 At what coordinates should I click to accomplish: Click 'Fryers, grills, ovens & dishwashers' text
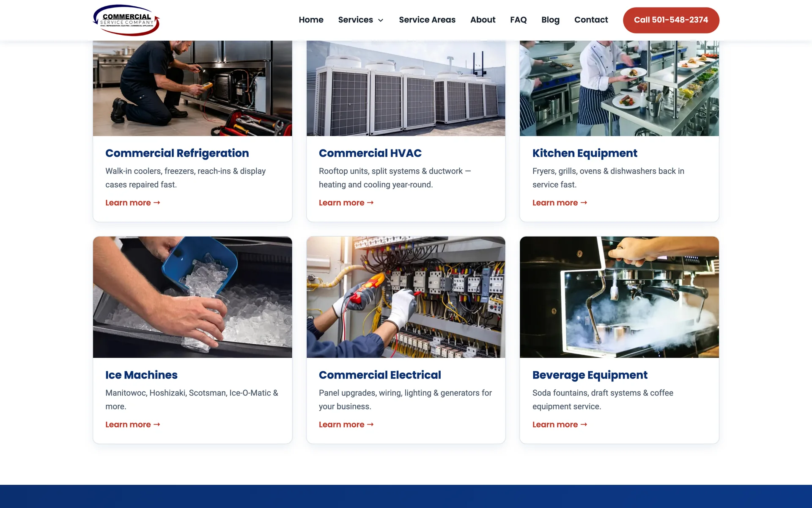(608, 178)
